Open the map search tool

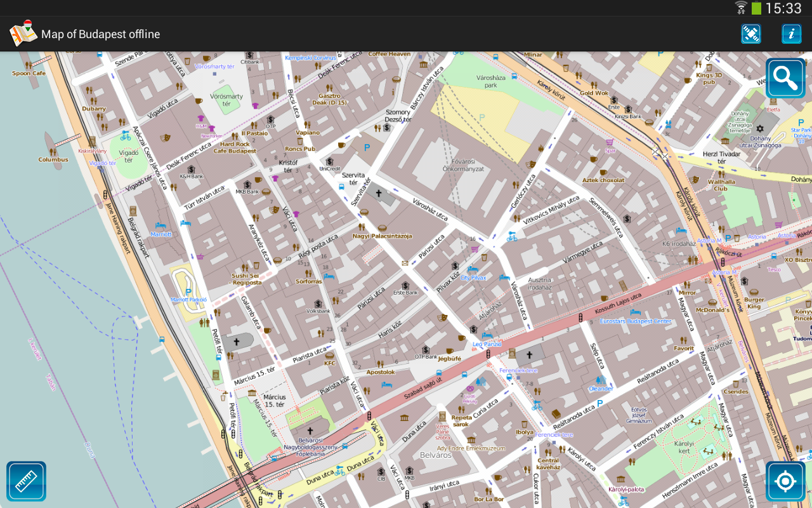point(785,78)
